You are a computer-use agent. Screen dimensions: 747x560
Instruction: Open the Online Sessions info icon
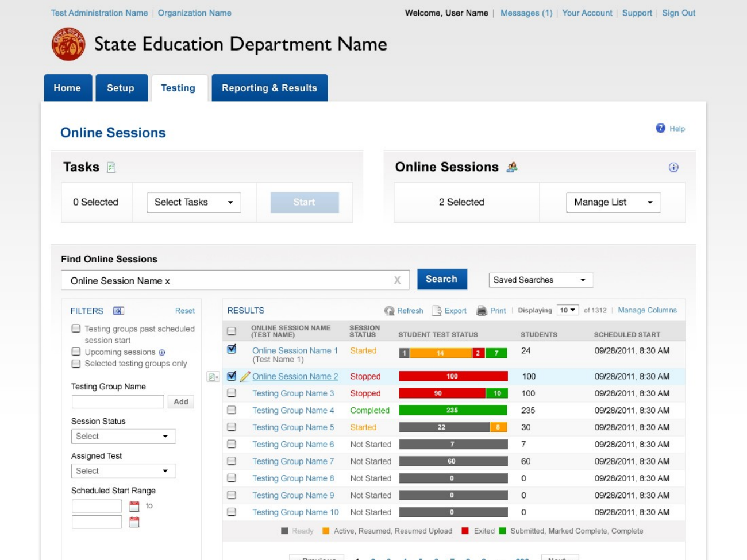673,167
